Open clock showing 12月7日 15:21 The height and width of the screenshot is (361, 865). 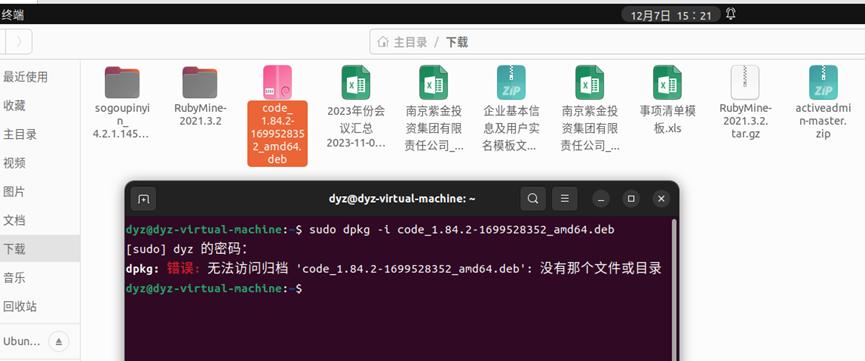click(671, 15)
